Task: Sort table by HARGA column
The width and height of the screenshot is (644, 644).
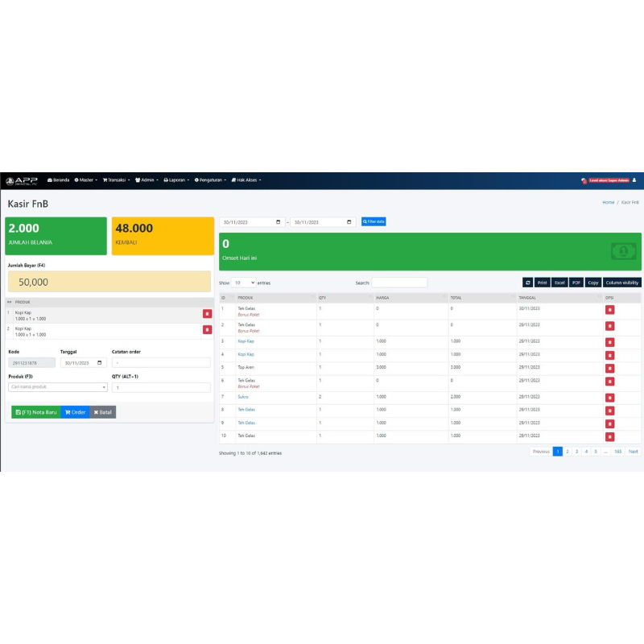Action: click(411, 298)
